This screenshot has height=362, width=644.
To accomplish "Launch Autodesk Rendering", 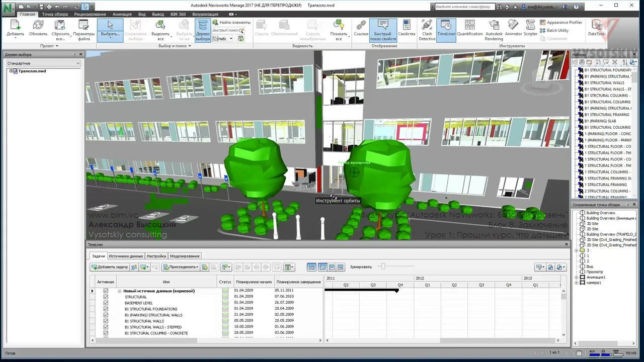I will pyautogui.click(x=494, y=30).
